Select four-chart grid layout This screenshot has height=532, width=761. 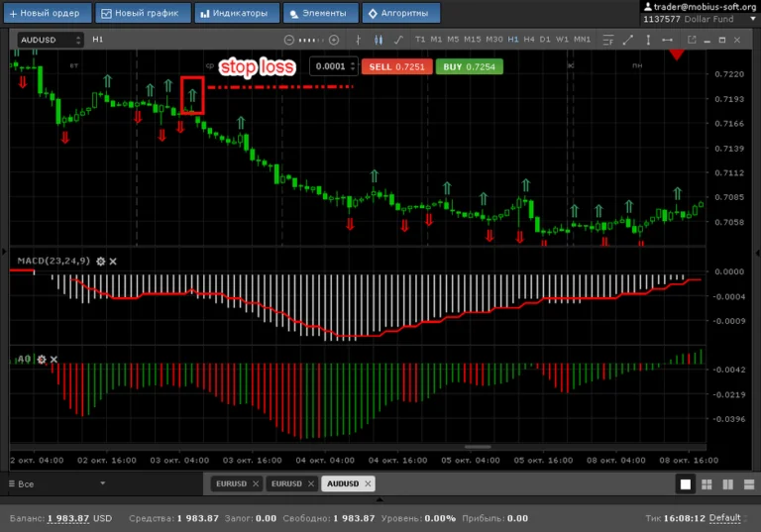[x=707, y=484]
